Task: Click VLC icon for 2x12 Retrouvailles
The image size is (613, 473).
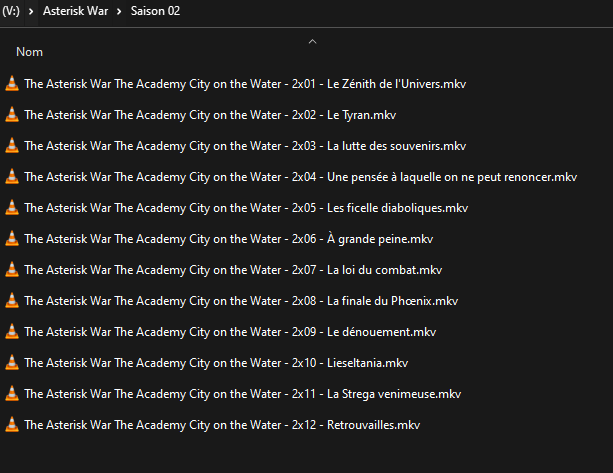Action: tap(12, 425)
